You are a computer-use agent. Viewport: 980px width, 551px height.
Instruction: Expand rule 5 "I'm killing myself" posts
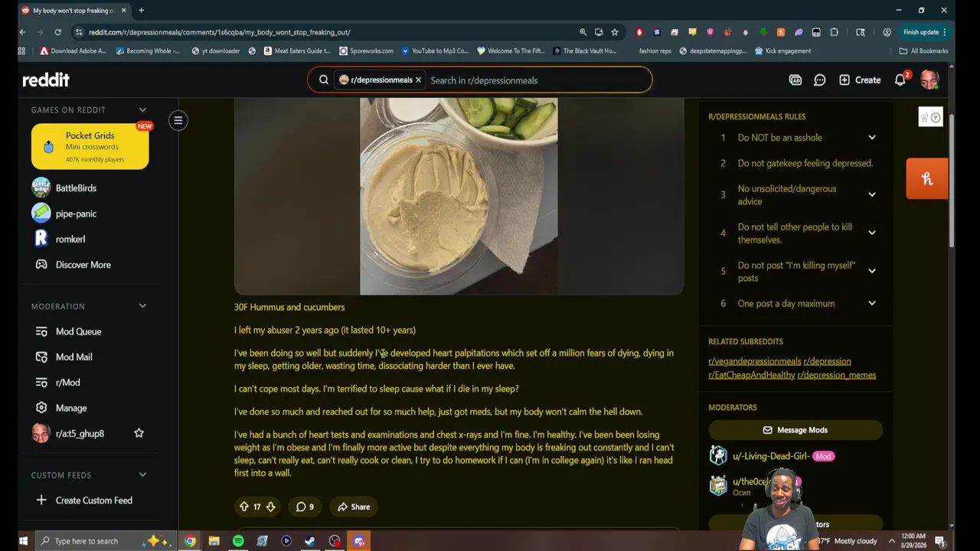tap(871, 272)
